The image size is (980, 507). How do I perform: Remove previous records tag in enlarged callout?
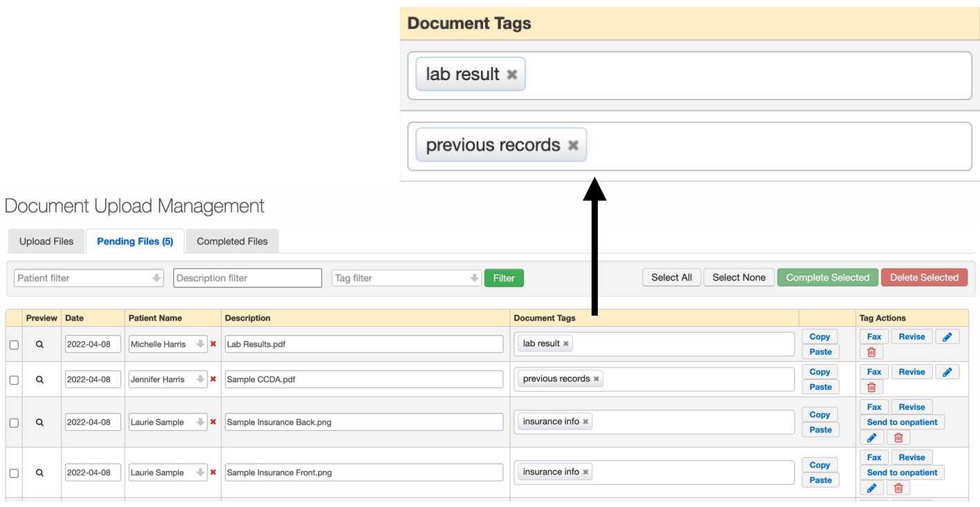[x=573, y=145]
